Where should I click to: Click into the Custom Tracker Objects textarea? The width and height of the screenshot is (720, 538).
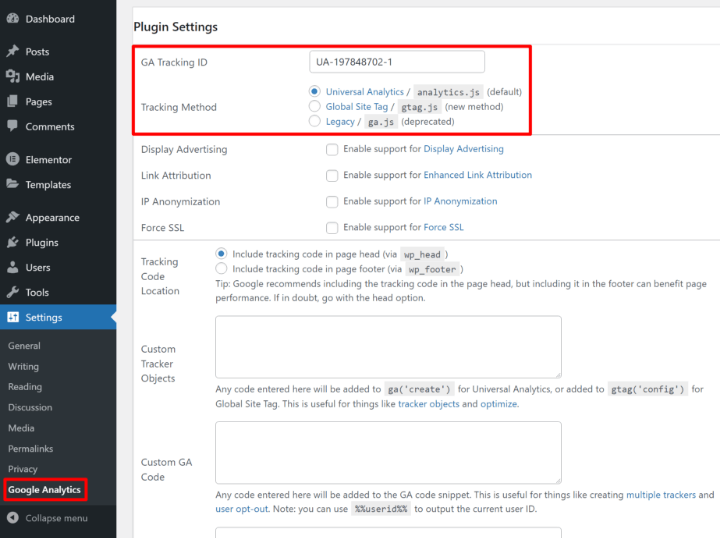388,346
